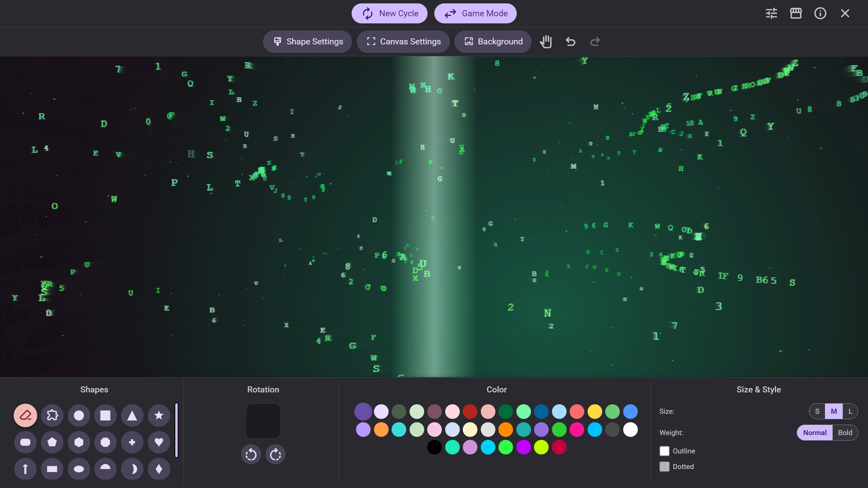Screen dimensions: 868x488
Task: Pick the heart shape
Action: 158,442
